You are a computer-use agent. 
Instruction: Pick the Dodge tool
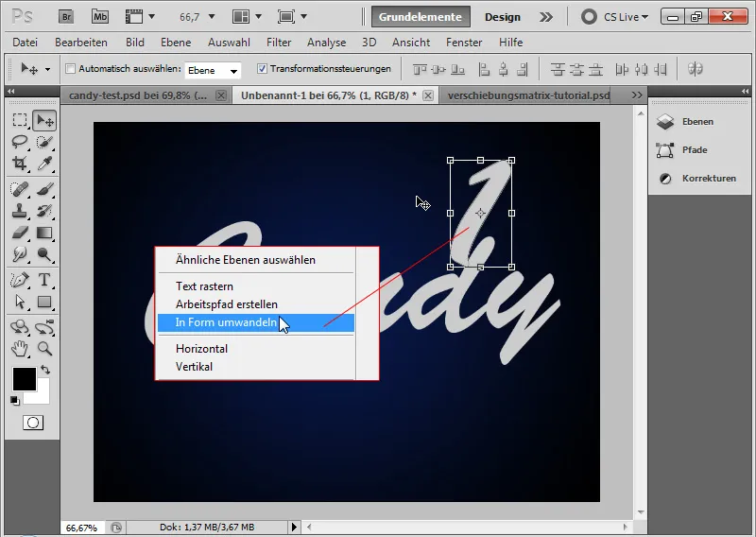44,253
